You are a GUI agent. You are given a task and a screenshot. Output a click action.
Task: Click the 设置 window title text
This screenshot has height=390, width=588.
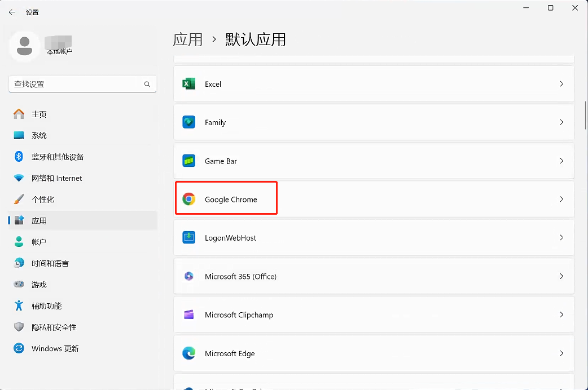point(32,12)
